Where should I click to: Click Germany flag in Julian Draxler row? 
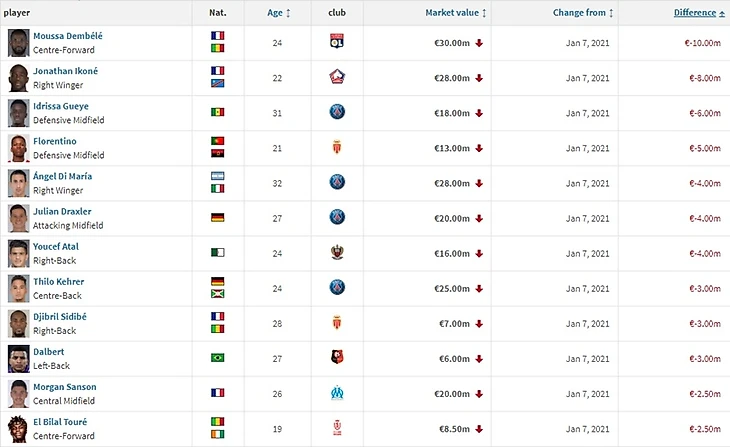point(217,218)
